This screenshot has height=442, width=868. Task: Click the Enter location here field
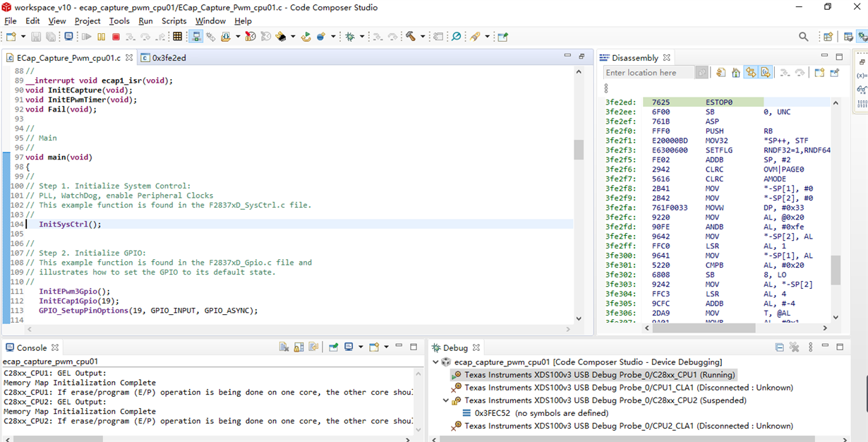coord(649,73)
